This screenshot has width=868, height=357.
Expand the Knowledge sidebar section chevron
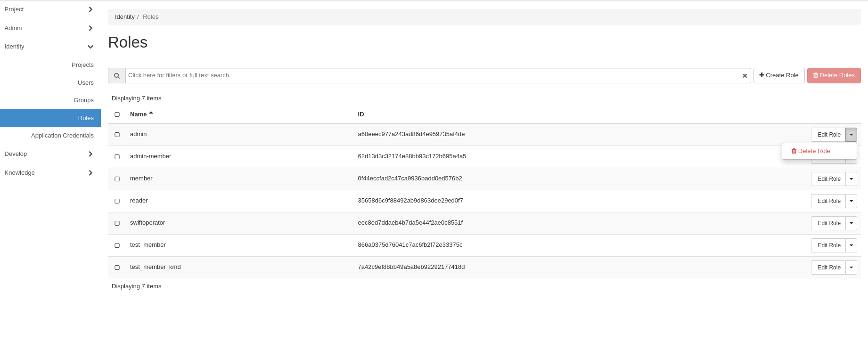[90, 173]
